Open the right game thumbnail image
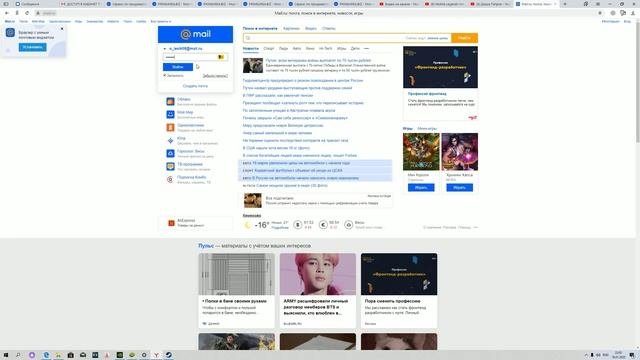 (x=460, y=152)
